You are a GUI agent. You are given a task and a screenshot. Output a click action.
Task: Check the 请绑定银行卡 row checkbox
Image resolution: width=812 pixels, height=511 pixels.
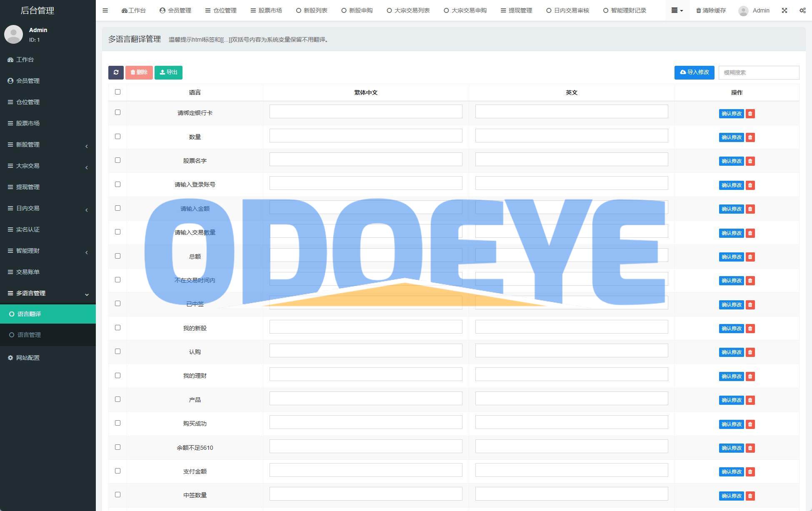(x=117, y=112)
